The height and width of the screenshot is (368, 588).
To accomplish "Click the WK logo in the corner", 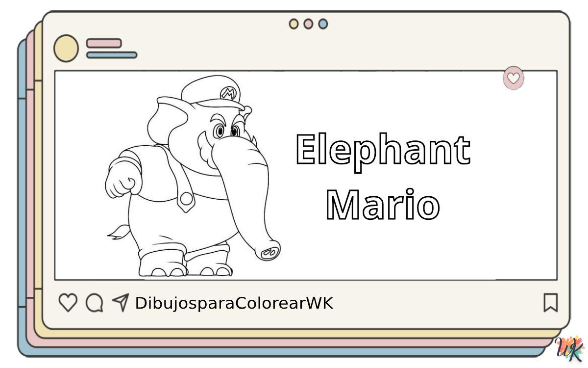I will pyautogui.click(x=570, y=349).
